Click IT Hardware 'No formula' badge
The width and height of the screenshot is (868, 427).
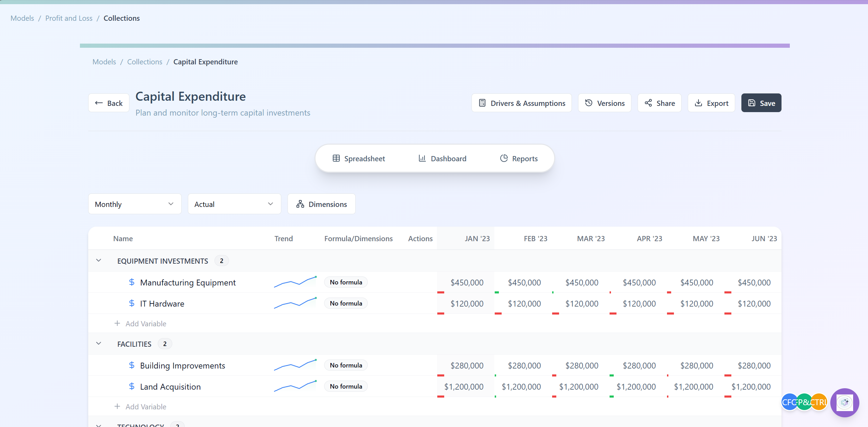tap(346, 303)
